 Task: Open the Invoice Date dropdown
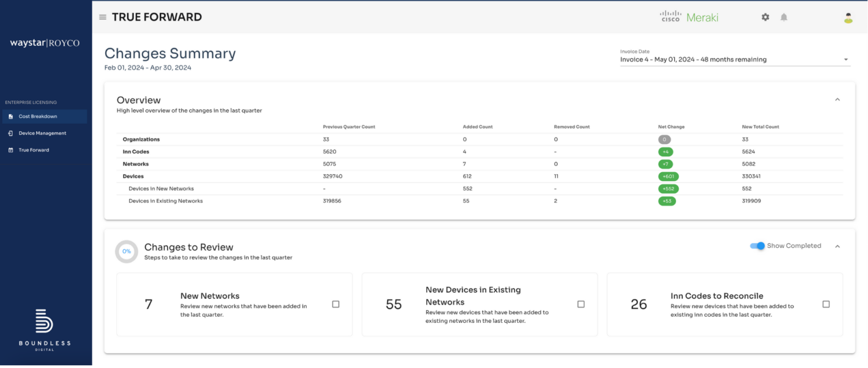point(846,59)
